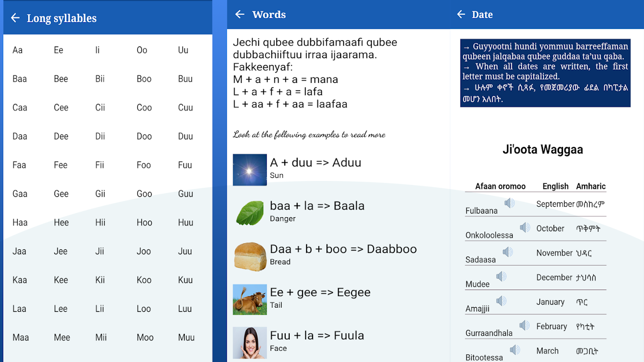Tap "Baa" in the syllable grid
The height and width of the screenshot is (362, 644).
pyautogui.click(x=19, y=79)
